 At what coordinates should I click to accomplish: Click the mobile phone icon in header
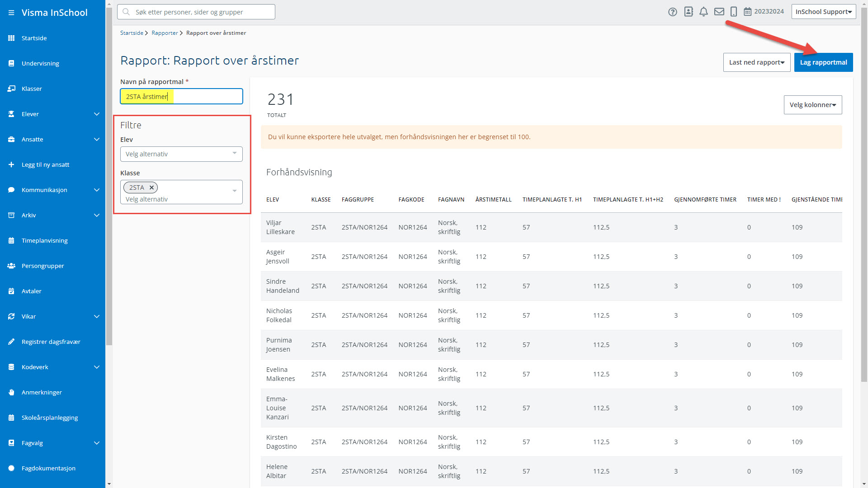[734, 12]
